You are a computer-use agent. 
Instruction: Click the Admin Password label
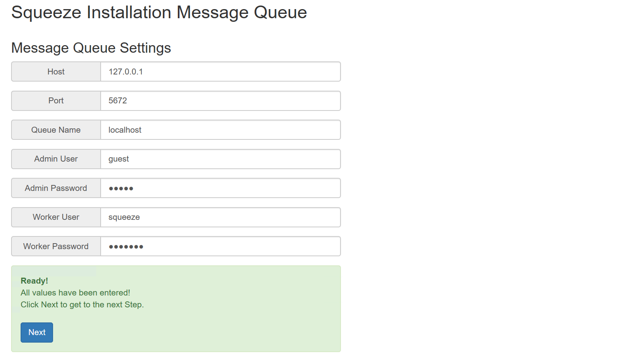(56, 188)
